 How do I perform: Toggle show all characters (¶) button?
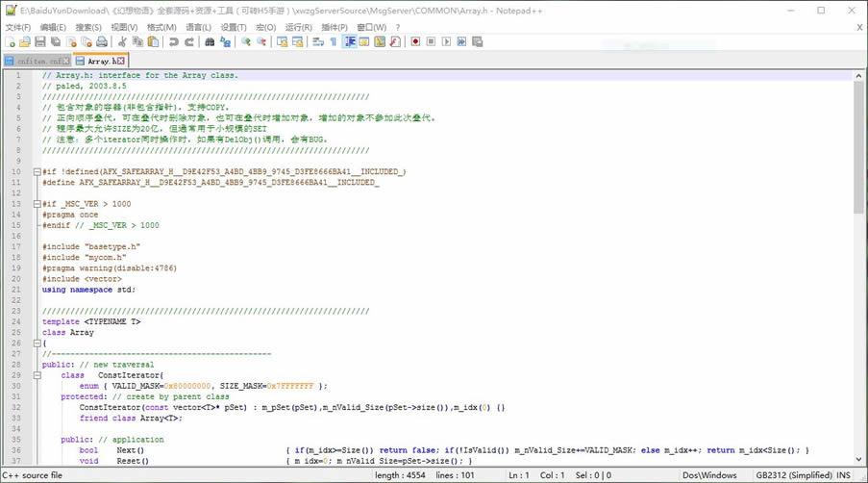334,42
